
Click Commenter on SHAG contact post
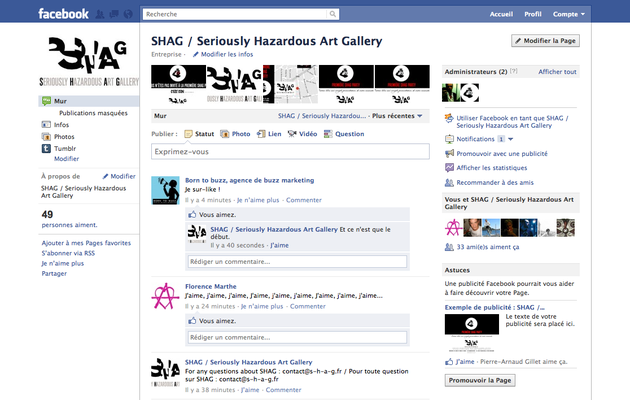point(283,390)
